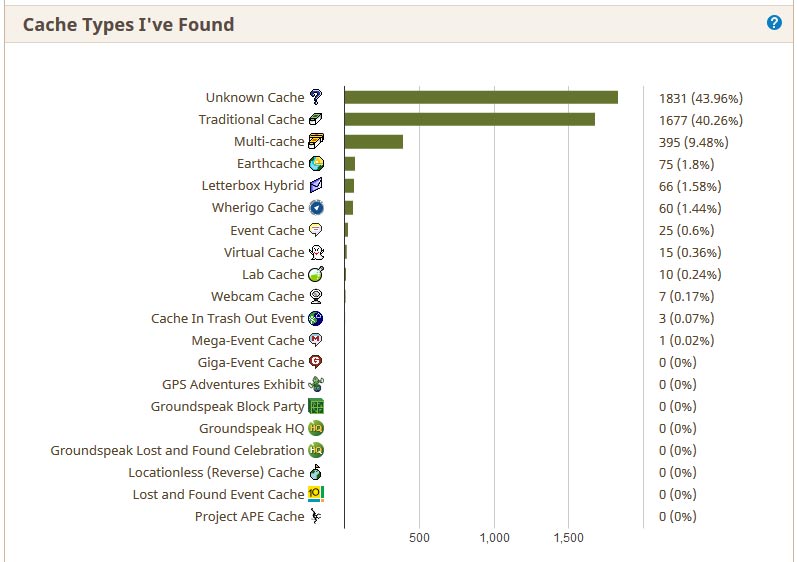Screen dimensions: 797x562
Task: Click the Giga-Event Cache G icon
Action: (x=316, y=362)
